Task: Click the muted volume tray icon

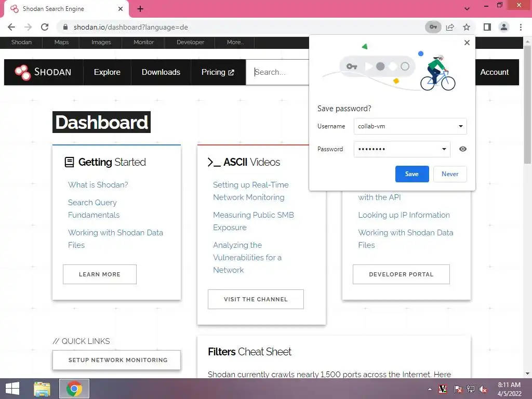Action: click(483, 389)
